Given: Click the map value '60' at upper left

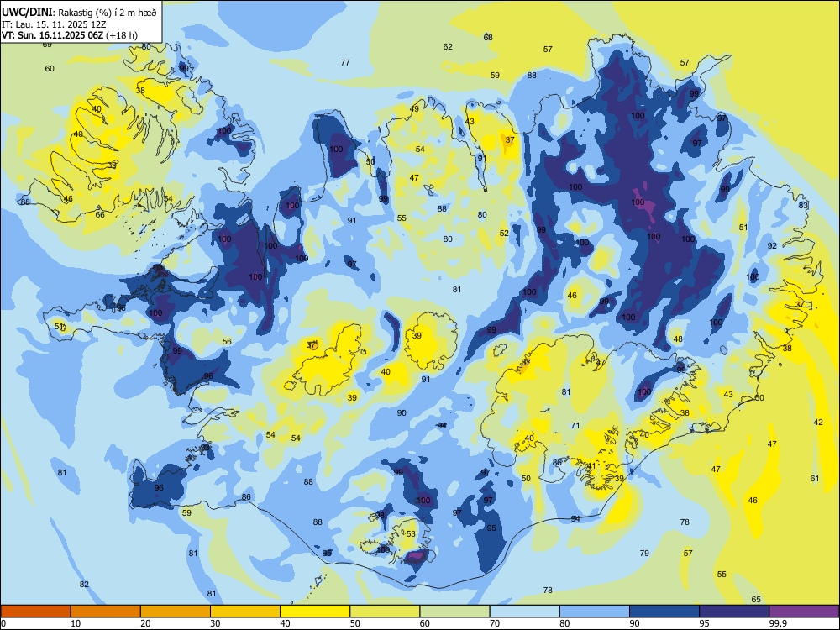Looking at the screenshot, I should click(50, 69).
